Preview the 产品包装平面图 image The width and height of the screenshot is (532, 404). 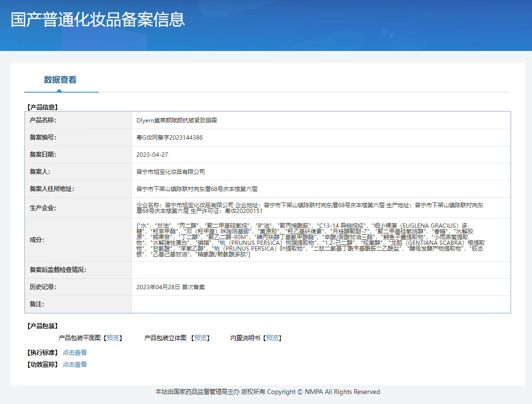coord(113,338)
